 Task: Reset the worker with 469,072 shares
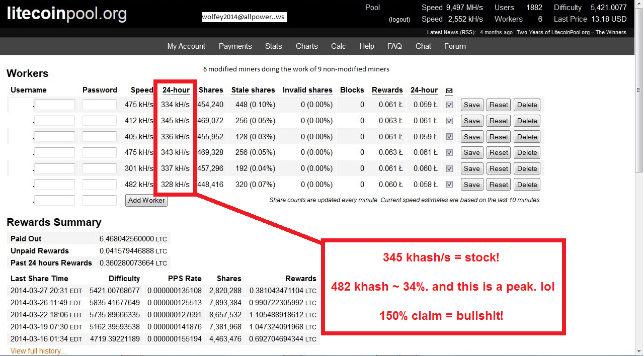click(499, 121)
